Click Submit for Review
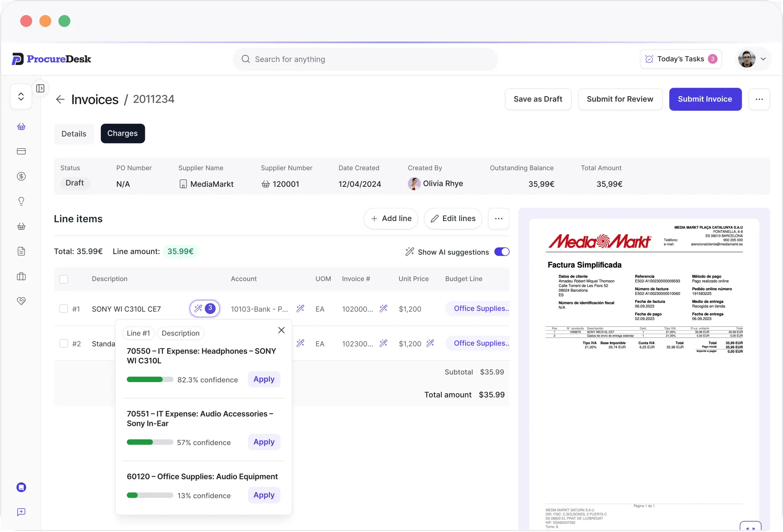 [620, 99]
